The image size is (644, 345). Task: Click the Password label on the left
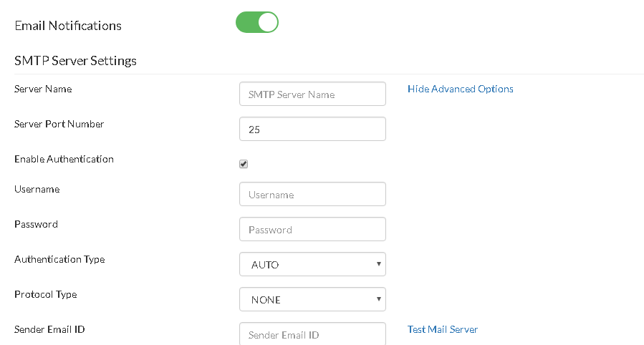point(36,225)
